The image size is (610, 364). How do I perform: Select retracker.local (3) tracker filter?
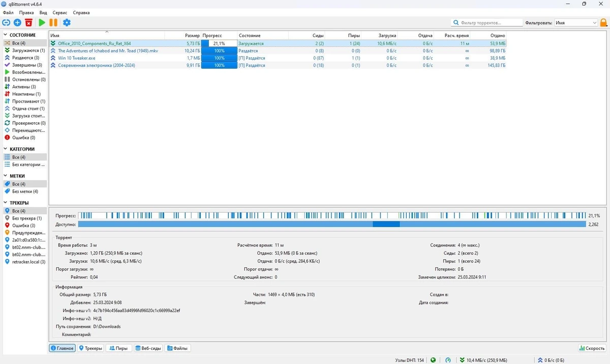(25, 261)
